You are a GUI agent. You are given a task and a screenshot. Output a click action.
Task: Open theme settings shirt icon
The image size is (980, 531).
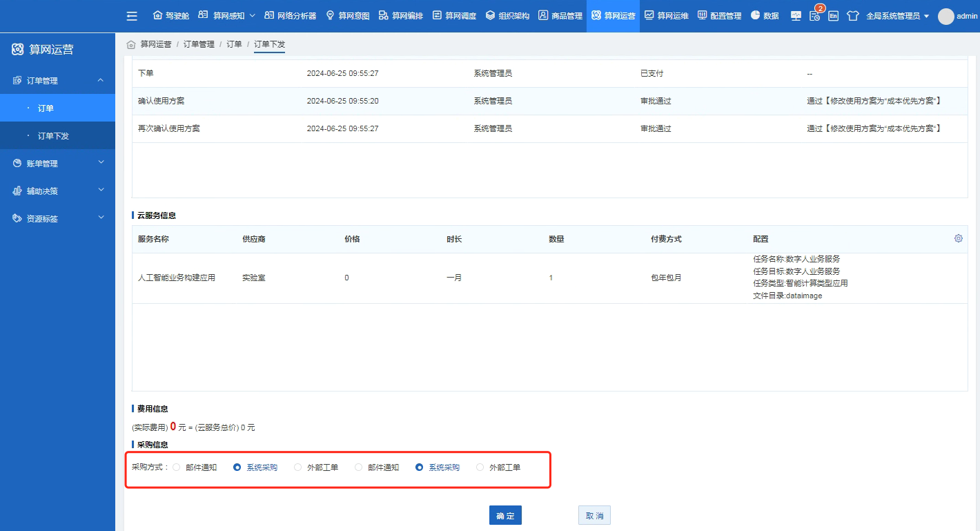click(852, 16)
